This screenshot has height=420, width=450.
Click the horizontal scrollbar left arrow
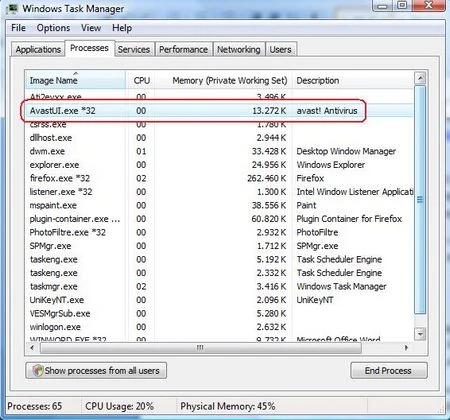click(x=32, y=348)
